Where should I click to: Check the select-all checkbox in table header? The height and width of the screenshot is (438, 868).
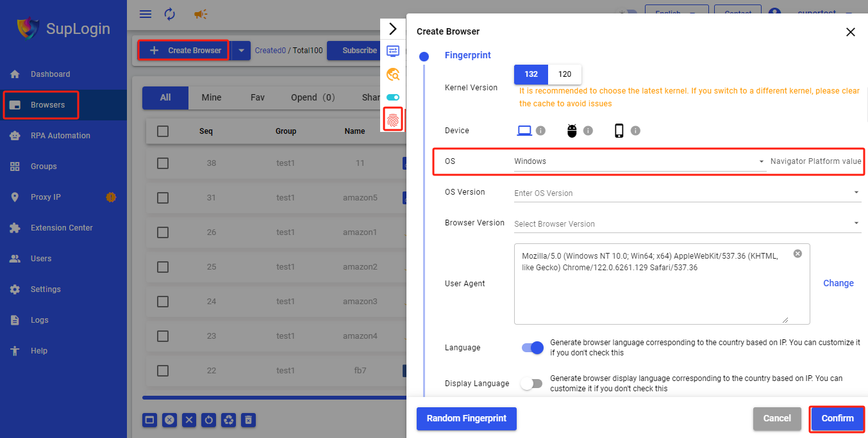click(x=163, y=131)
